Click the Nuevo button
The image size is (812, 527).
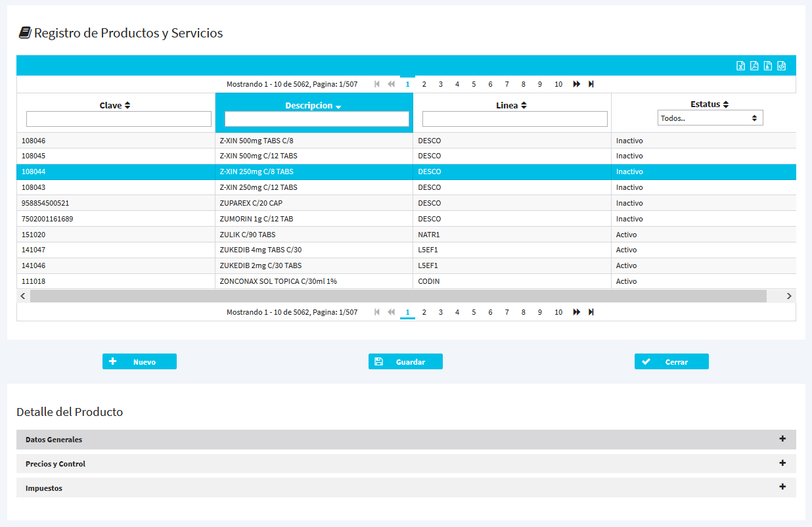[x=139, y=361]
